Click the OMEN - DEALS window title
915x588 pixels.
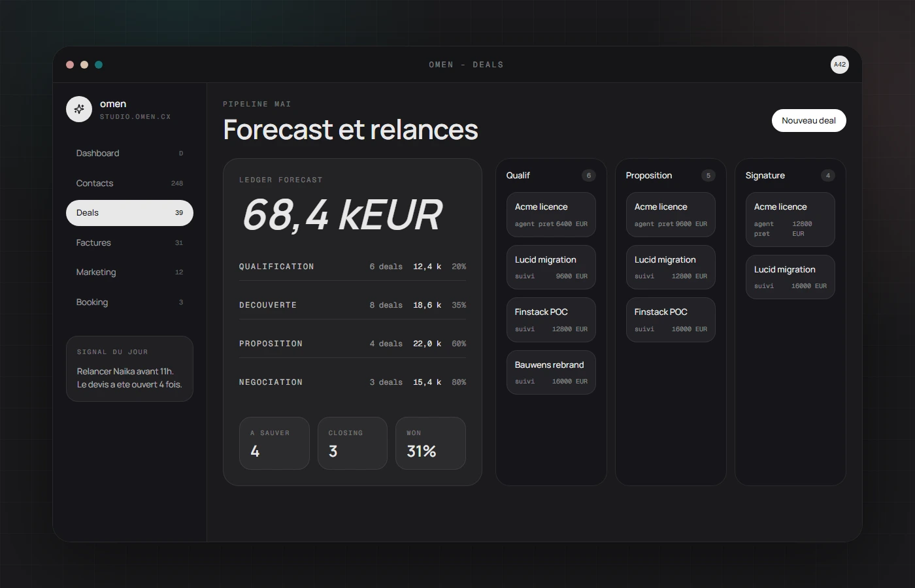tap(466, 65)
